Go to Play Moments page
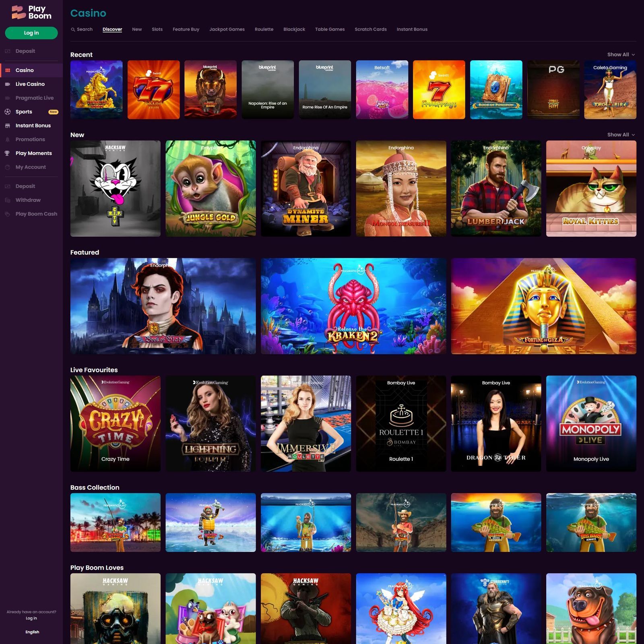This screenshot has width=644, height=644. click(x=34, y=153)
